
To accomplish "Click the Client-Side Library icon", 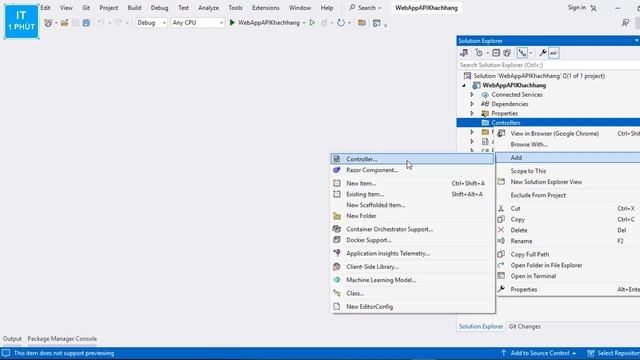I will click(x=337, y=267).
